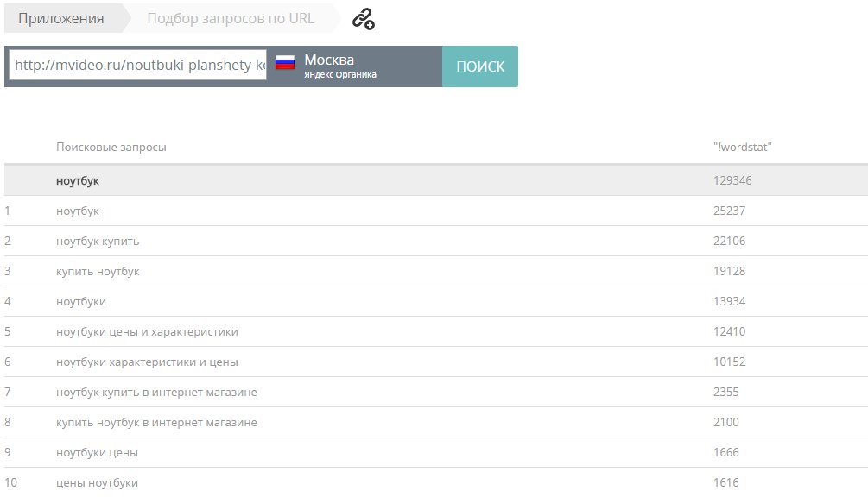Viewport: 868px width, 497px height.
Task: Click the query купить ноутбук in row 3
Action: tap(98, 272)
